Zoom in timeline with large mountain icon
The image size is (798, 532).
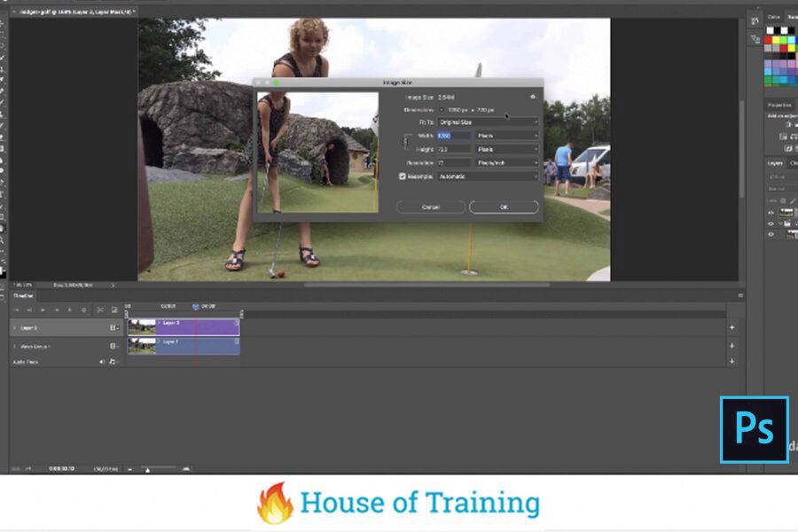(186, 469)
